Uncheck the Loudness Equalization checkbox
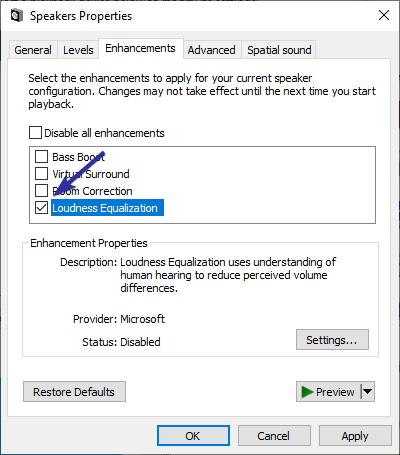400x455 pixels. click(41, 208)
